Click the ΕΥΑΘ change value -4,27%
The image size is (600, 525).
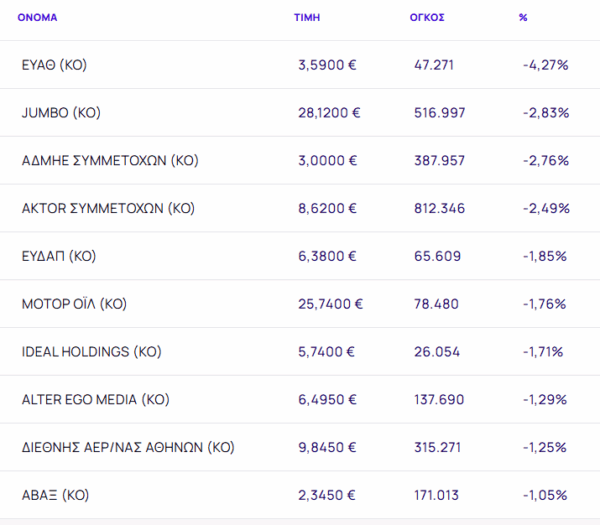click(545, 65)
